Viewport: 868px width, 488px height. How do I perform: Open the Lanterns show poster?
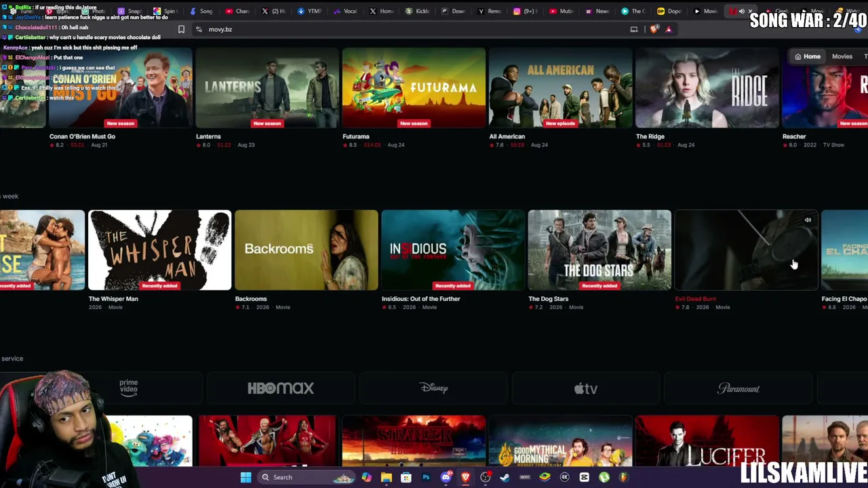[x=267, y=87]
